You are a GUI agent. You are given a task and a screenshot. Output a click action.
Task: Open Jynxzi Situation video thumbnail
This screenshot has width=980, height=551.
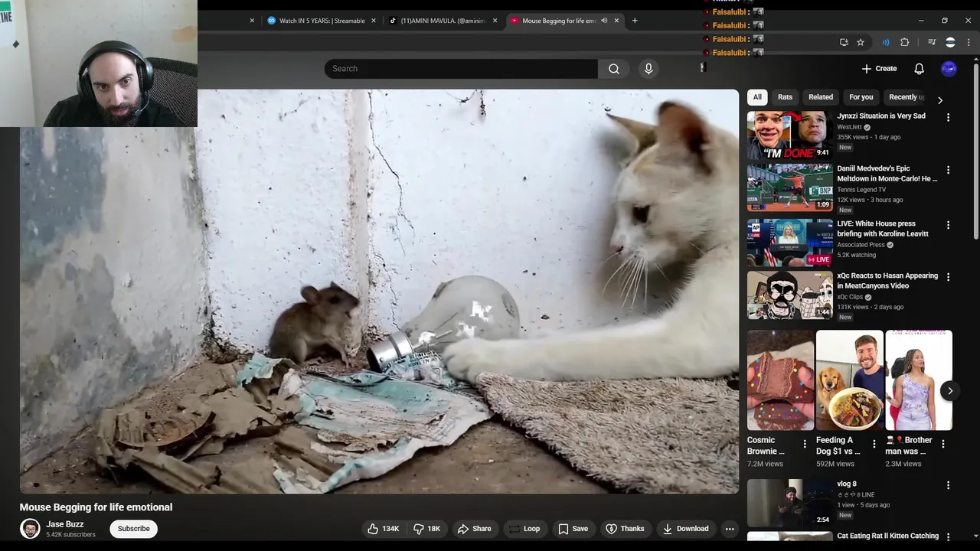[790, 135]
